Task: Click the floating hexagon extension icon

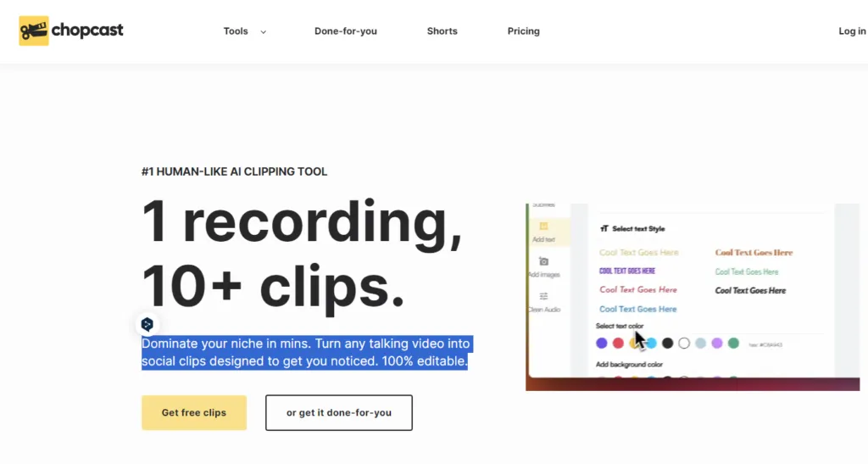Action: (x=147, y=325)
